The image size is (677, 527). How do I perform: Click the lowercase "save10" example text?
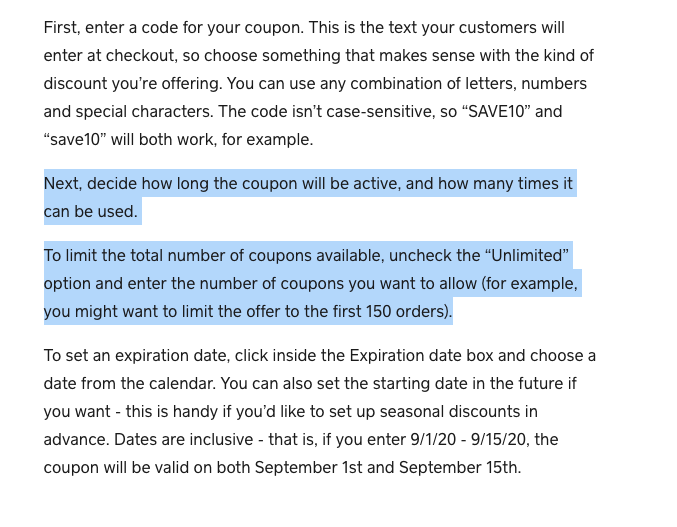pyautogui.click(x=73, y=140)
